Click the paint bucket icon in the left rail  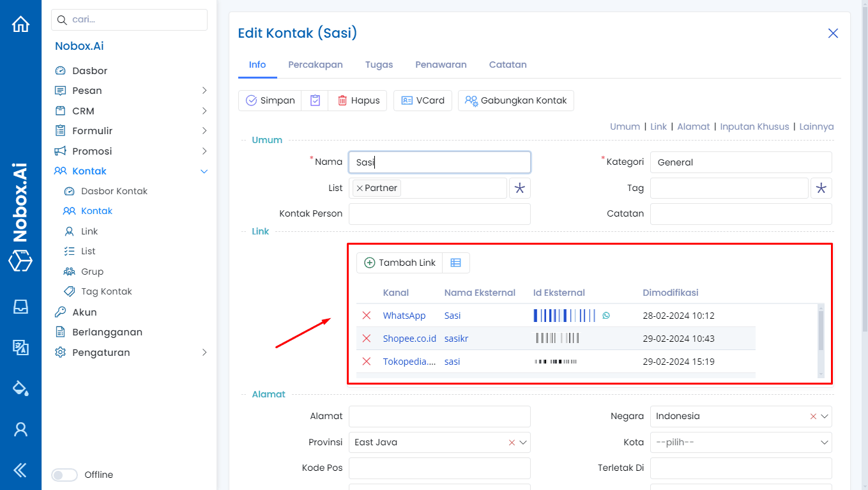20,388
